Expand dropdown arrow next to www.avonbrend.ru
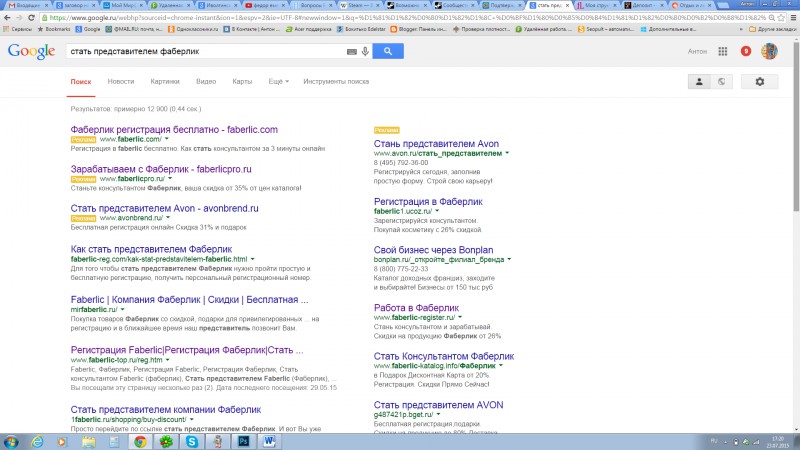 pyautogui.click(x=168, y=218)
